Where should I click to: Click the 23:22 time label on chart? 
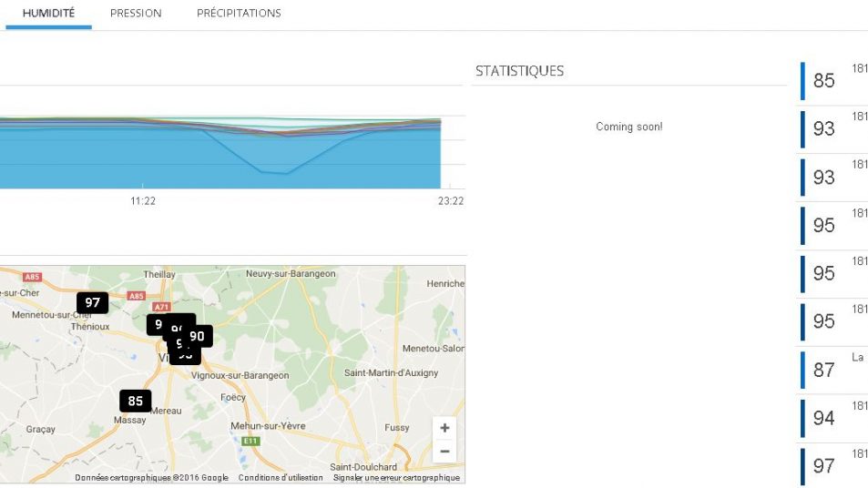click(x=450, y=201)
